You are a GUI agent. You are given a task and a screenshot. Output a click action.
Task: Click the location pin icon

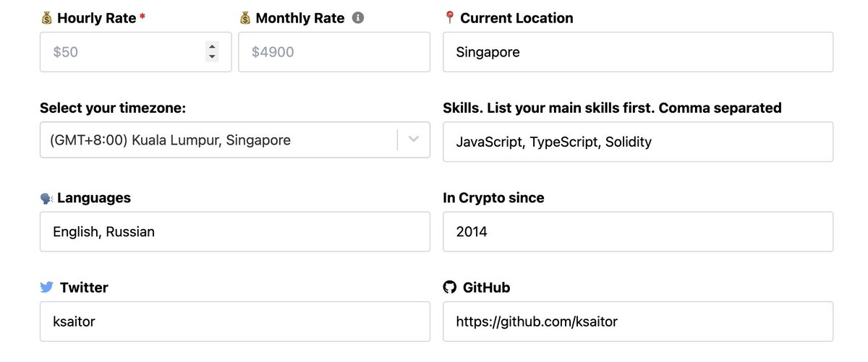pyautogui.click(x=449, y=17)
